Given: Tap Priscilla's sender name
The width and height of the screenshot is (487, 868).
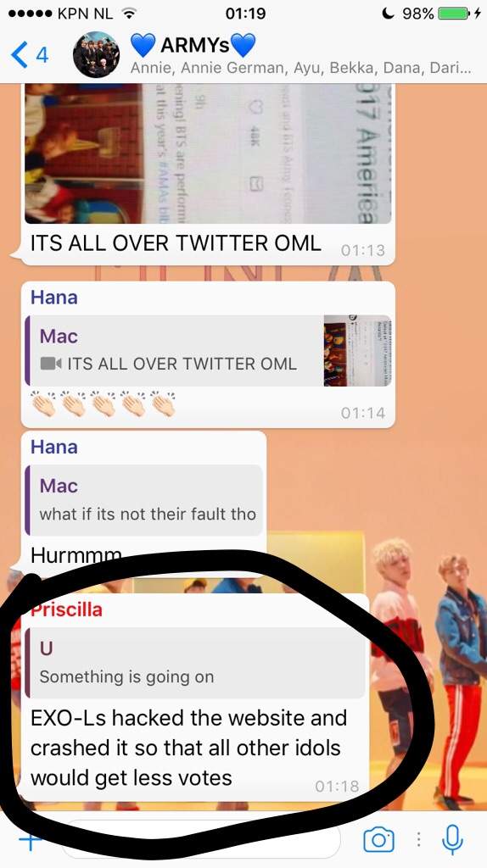Looking at the screenshot, I should click(66, 609).
